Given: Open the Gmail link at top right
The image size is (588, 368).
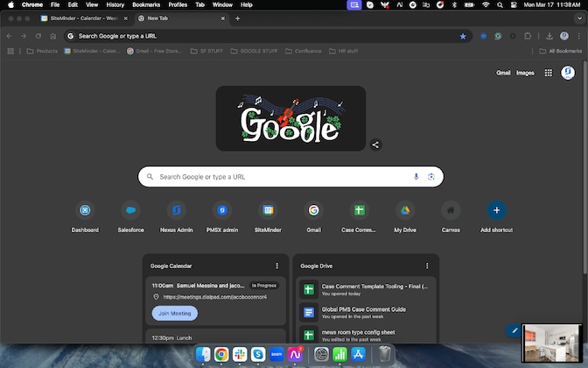Looking at the screenshot, I should point(503,73).
